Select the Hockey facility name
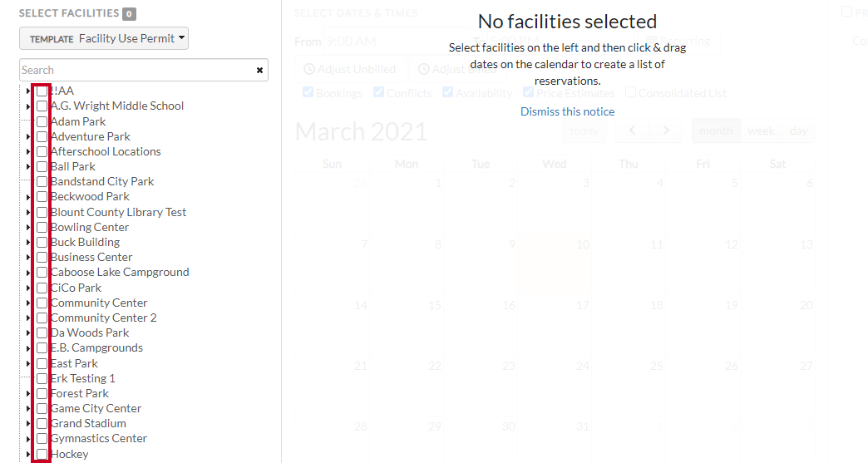This screenshot has width=868, height=463. 69,454
